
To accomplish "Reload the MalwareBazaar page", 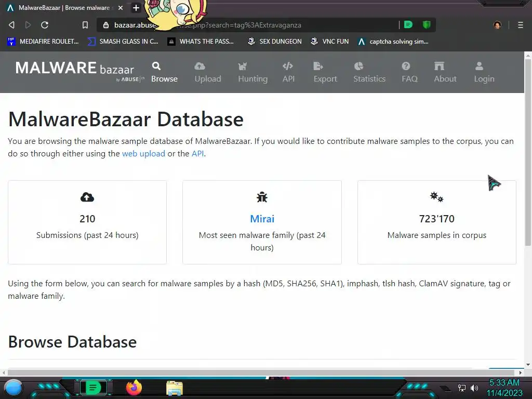I will click(45, 25).
